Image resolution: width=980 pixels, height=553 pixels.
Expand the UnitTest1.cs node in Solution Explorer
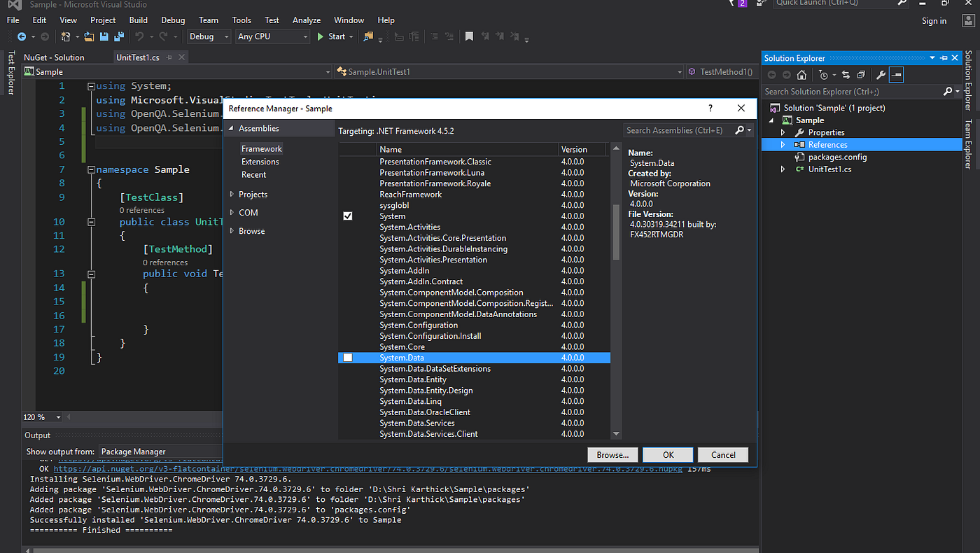pyautogui.click(x=783, y=169)
